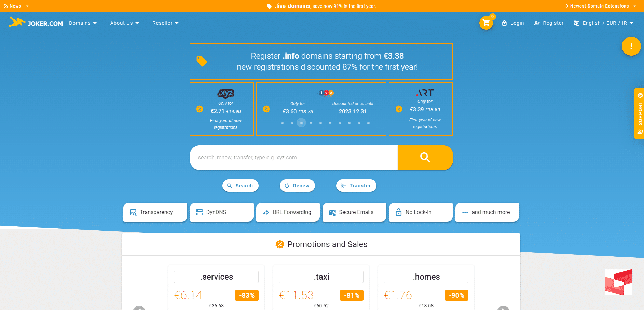The width and height of the screenshot is (644, 310).
Task: Select the active third carousel dot
Action: pyautogui.click(x=301, y=123)
